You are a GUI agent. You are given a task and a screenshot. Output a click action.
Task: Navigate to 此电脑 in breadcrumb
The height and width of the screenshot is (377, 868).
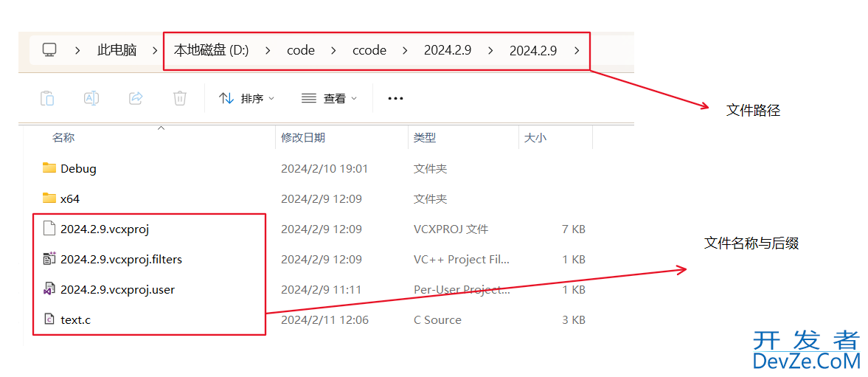[x=117, y=50]
